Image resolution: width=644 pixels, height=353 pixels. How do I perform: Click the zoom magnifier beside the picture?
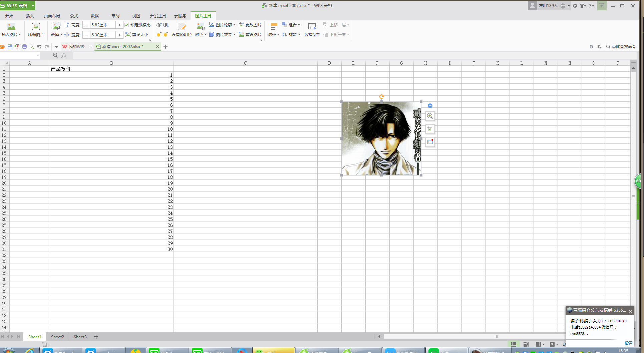click(x=430, y=116)
